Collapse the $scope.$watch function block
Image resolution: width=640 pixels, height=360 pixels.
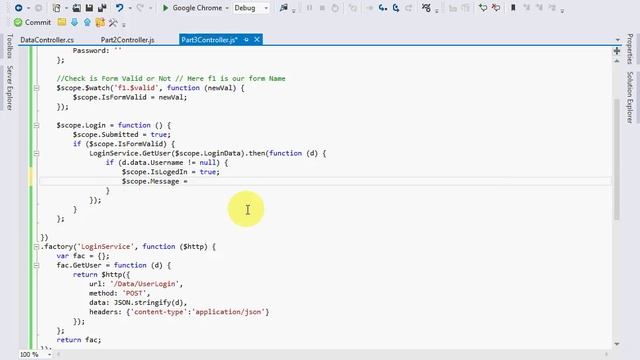pyautogui.click(x=36, y=88)
